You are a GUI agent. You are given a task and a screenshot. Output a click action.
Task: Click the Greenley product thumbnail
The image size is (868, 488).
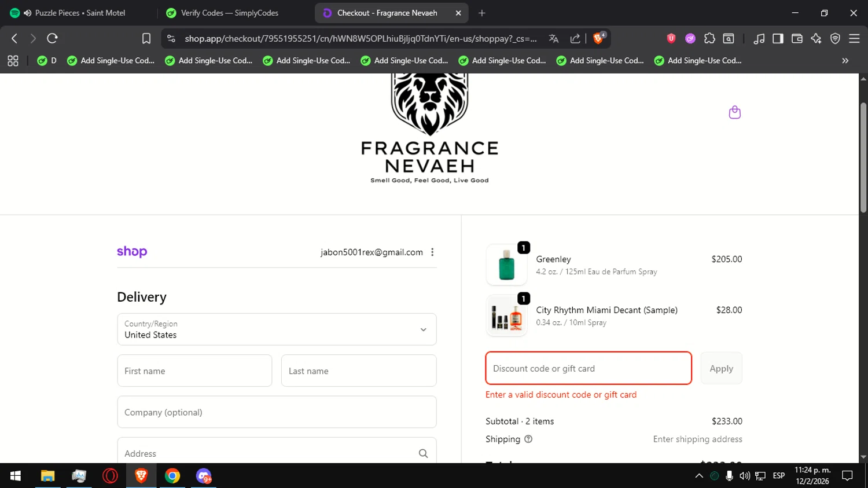click(x=506, y=265)
